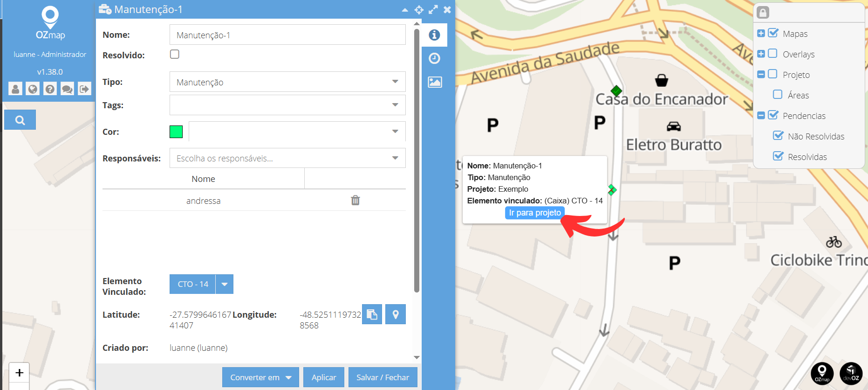Click the lock icon in layers panel
This screenshot has width=868, height=390.
point(763,13)
